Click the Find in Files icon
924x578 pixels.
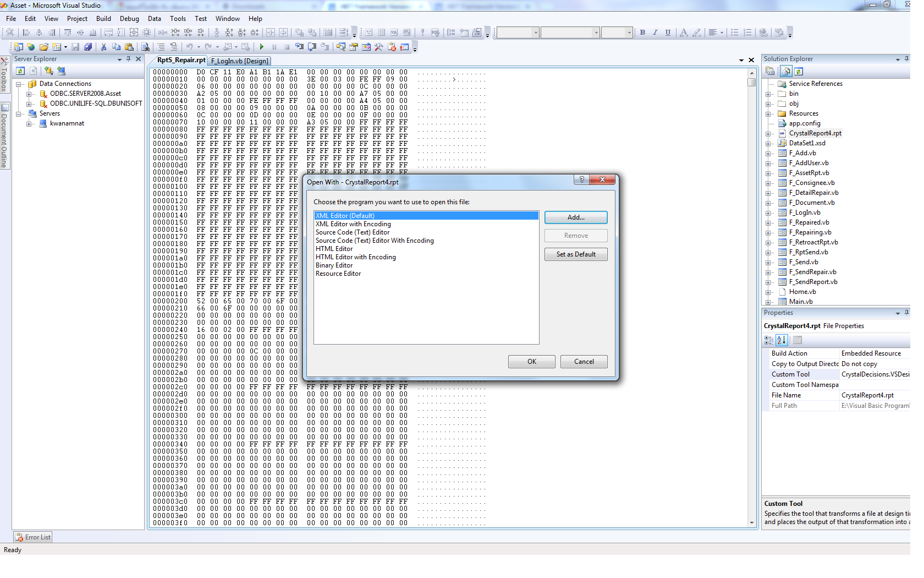[x=145, y=47]
